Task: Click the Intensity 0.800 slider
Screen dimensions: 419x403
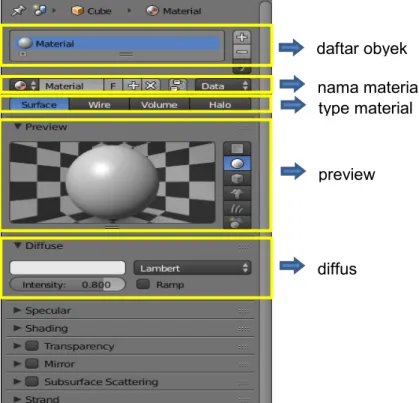Action: 68,285
